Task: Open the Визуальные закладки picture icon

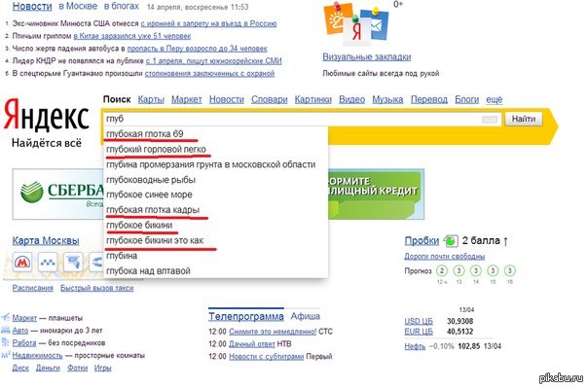Action: pos(356,23)
